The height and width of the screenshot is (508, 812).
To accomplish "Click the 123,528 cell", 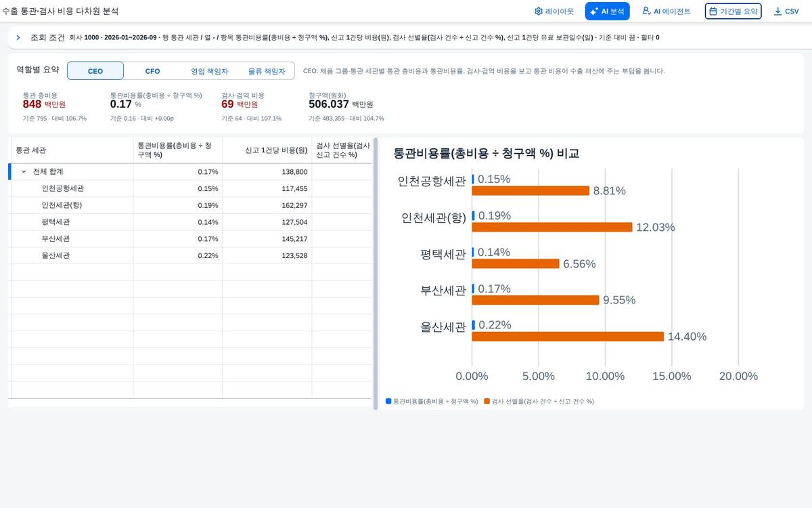I will 267,255.
